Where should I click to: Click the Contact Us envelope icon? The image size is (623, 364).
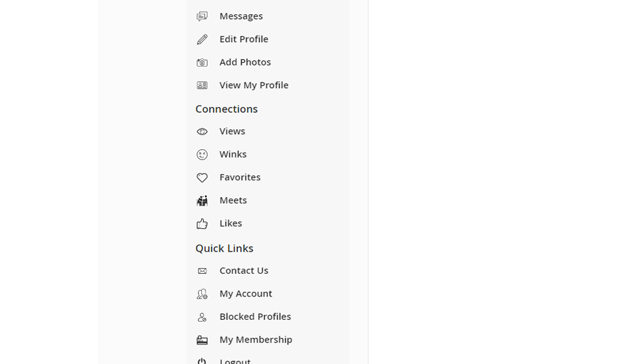coord(202,271)
